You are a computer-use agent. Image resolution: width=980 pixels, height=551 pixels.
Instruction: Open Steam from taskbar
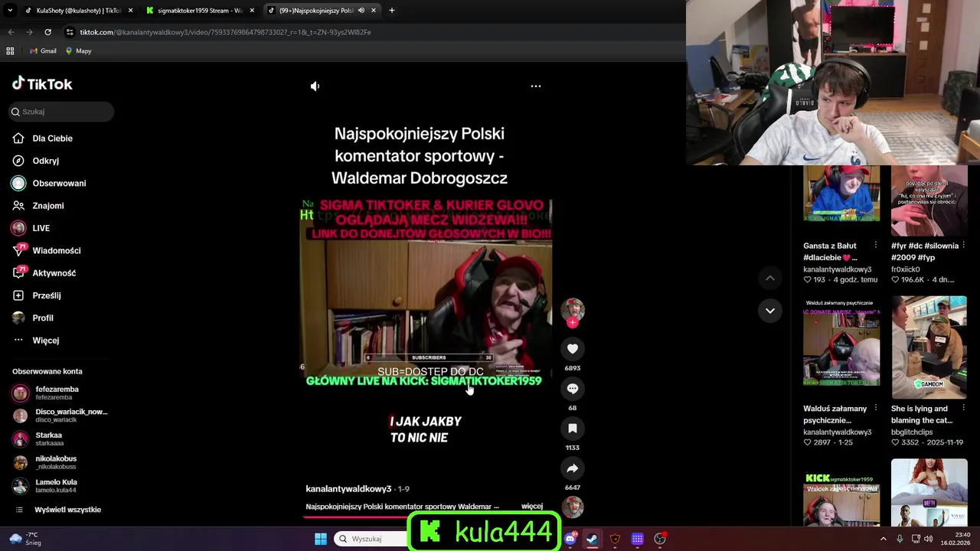[593, 539]
